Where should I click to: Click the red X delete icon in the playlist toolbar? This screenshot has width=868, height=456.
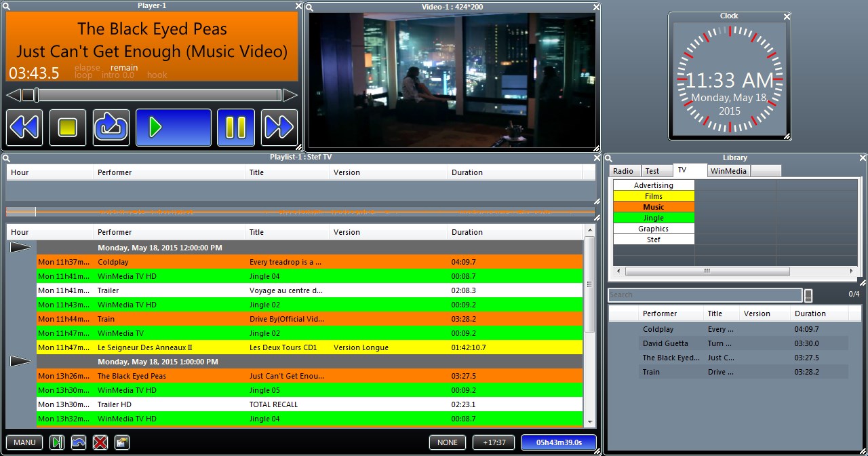click(100, 442)
